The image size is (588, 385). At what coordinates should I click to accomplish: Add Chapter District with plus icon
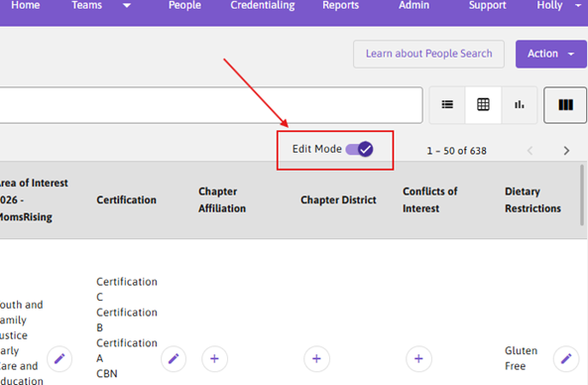(316, 359)
